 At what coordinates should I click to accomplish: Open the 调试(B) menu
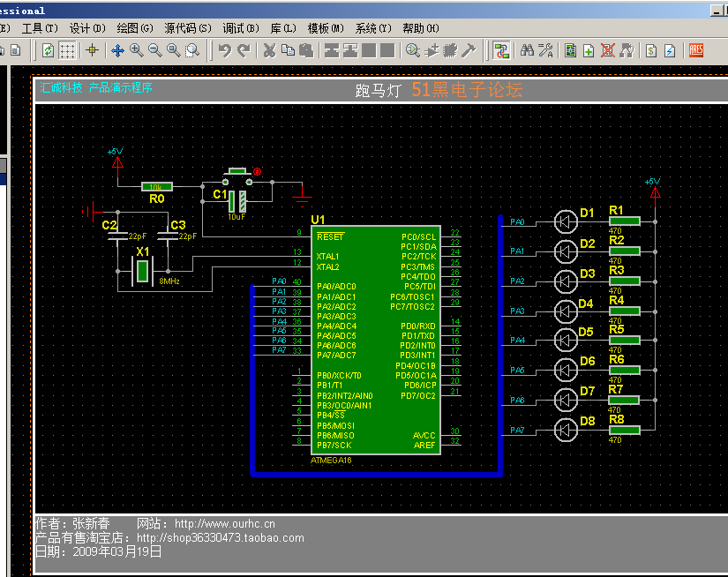[240, 28]
